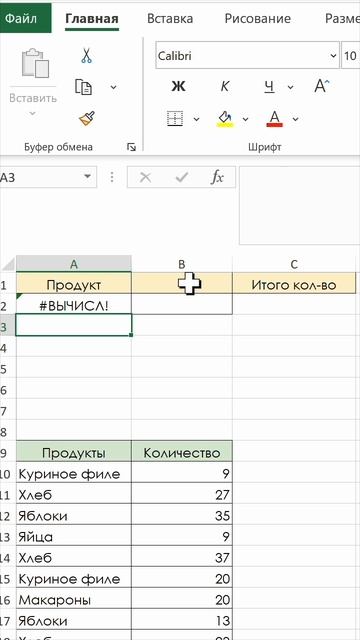Open Буфер обмена dialog launcher
Screen dimensions: 360x640
tap(131, 147)
